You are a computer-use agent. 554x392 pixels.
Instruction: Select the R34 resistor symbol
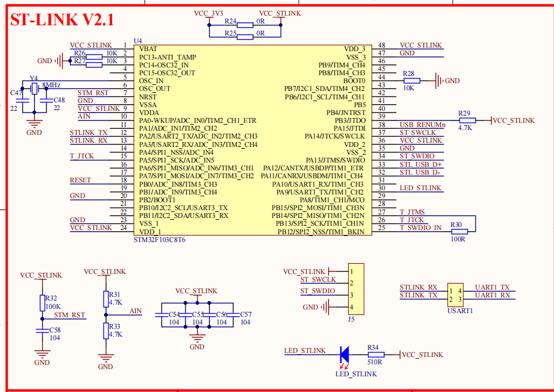point(376,354)
